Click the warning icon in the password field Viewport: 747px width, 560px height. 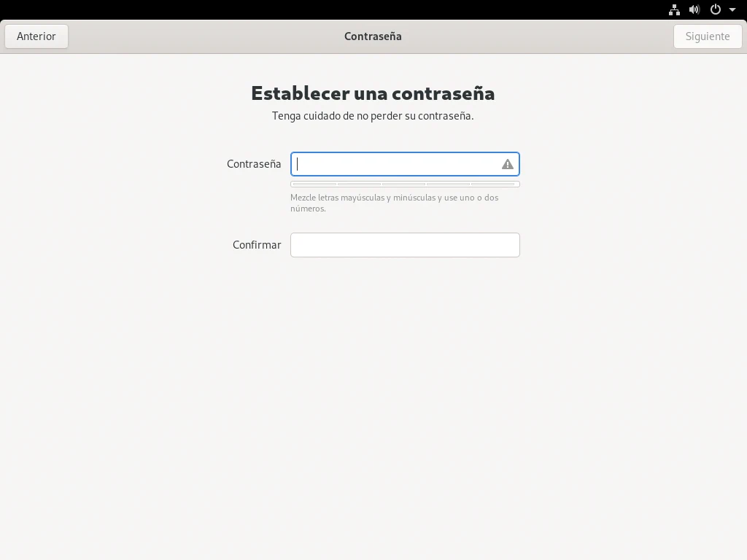507,165
